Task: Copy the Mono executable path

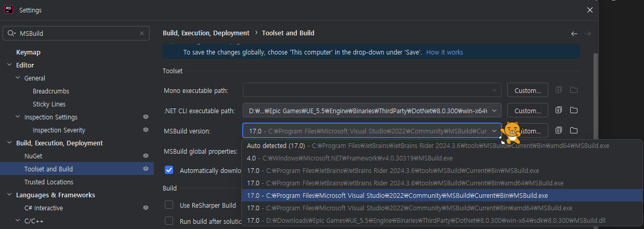Action: pyautogui.click(x=558, y=90)
